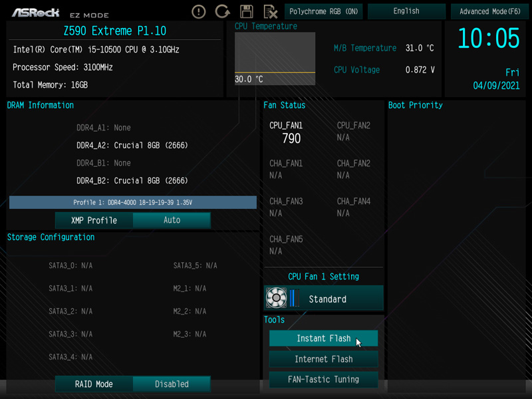This screenshot has height=399, width=532.
Task: Click the M/B Temperature 31.0 °C value
Action: tap(420, 48)
